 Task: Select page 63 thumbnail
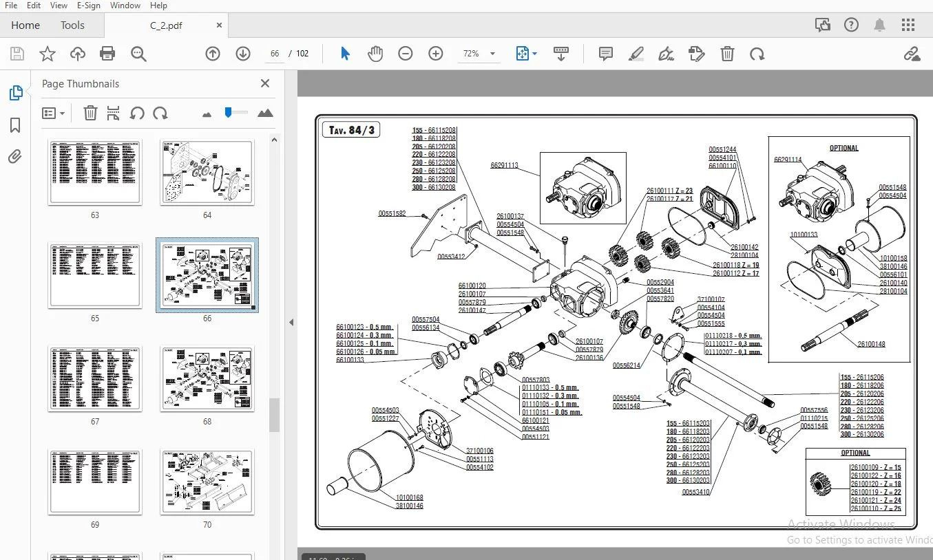95,172
